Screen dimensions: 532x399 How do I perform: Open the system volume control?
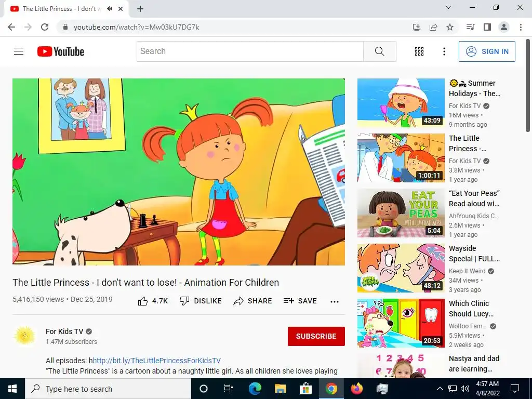[465, 389]
